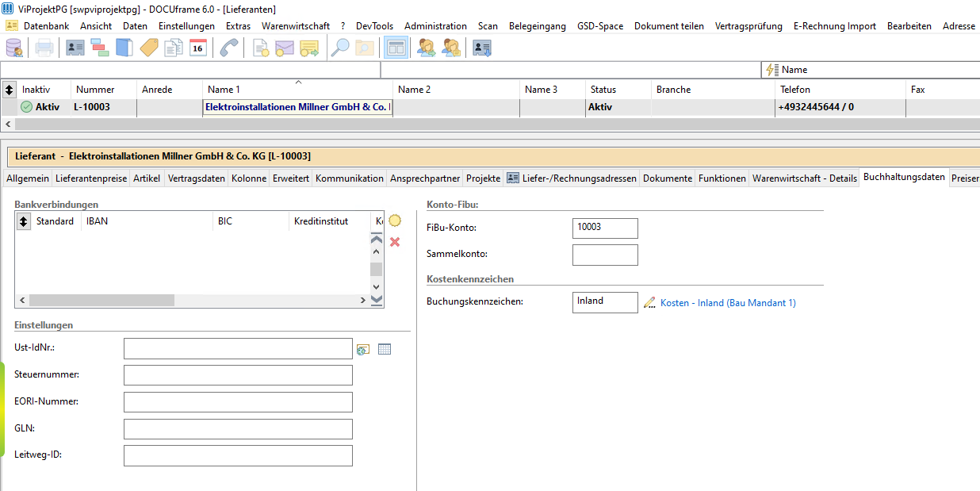980x491 pixels.
Task: Create new document via page icon
Action: click(x=261, y=48)
